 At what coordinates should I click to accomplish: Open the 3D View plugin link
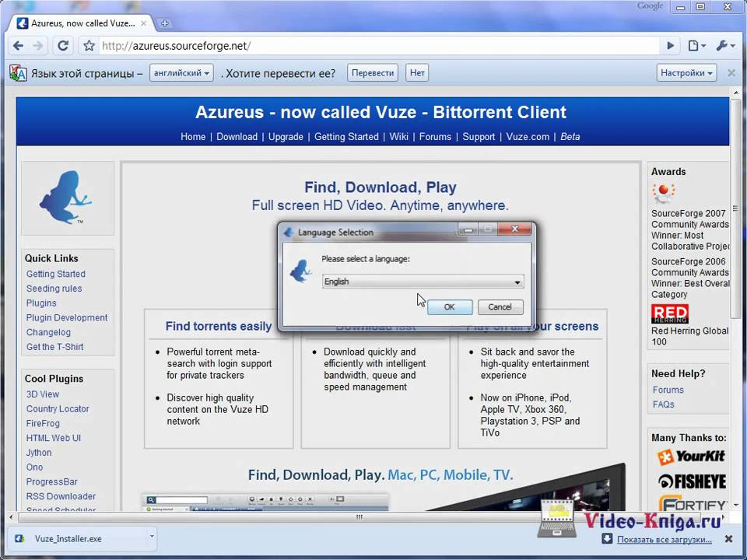point(42,394)
